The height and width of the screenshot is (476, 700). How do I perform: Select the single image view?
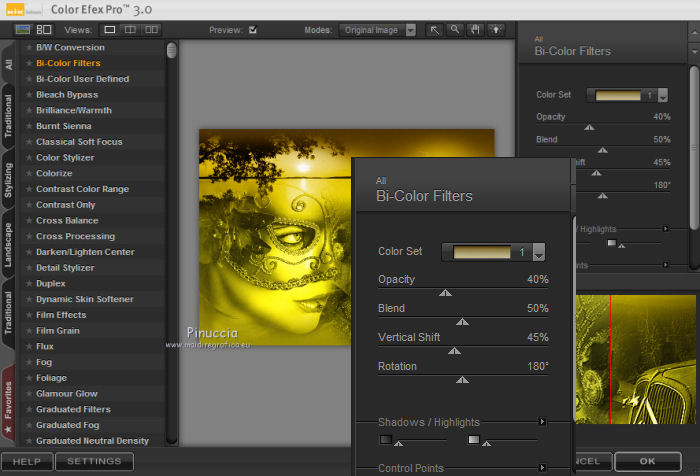(109, 30)
